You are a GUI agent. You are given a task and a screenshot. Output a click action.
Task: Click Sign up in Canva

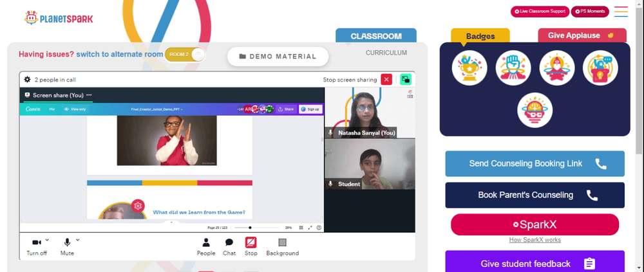(310, 109)
